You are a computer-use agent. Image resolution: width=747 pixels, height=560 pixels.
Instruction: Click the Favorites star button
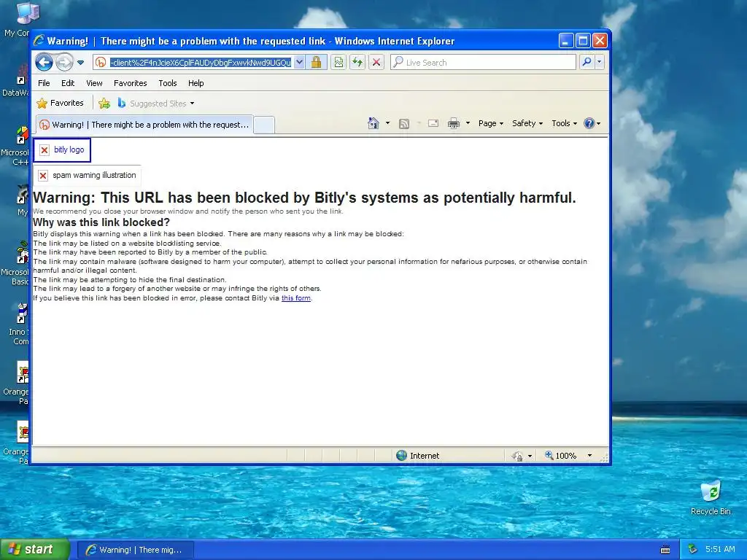(x=60, y=104)
